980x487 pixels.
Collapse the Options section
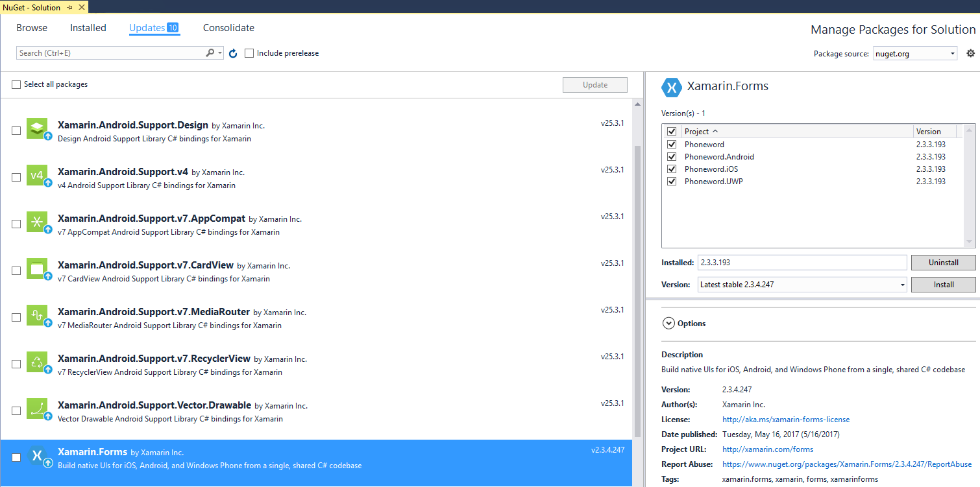coord(668,323)
